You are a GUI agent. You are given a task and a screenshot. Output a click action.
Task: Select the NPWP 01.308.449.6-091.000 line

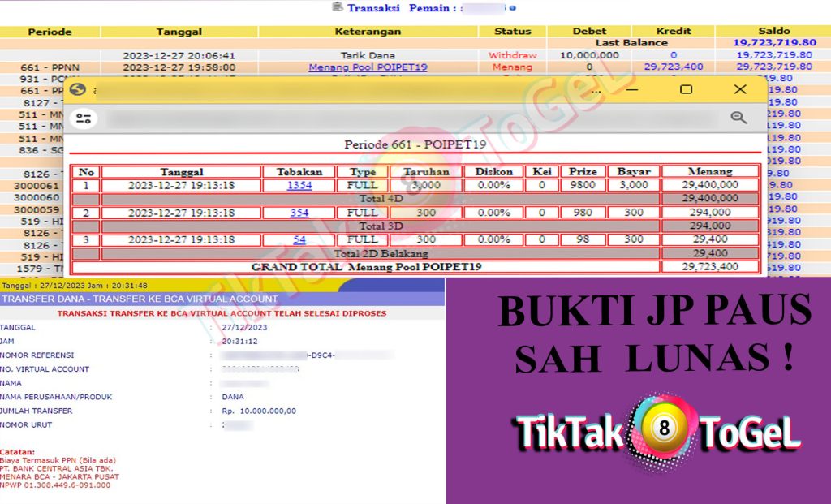(55, 485)
